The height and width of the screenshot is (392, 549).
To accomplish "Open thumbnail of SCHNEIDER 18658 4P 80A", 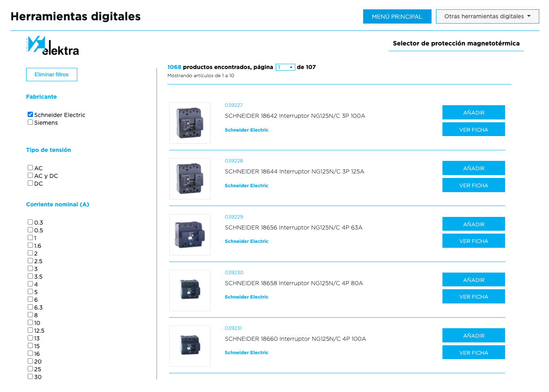I will coord(190,290).
